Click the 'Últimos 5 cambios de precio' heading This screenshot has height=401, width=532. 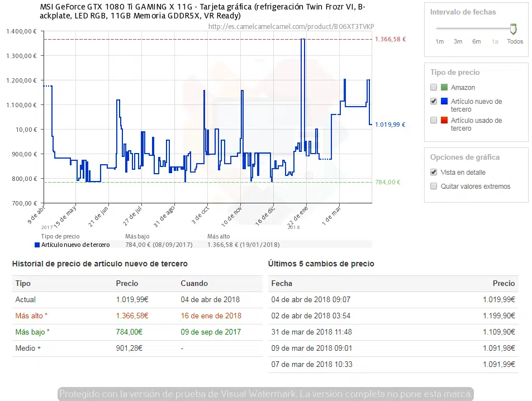pyautogui.click(x=321, y=264)
